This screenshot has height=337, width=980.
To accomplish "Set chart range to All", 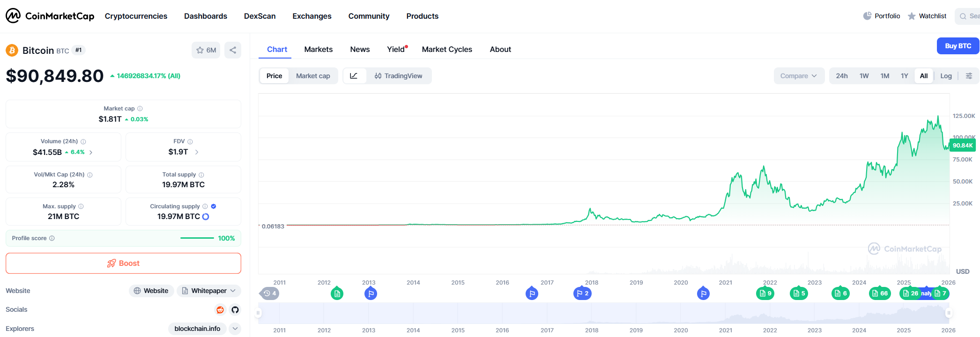I will (924, 76).
